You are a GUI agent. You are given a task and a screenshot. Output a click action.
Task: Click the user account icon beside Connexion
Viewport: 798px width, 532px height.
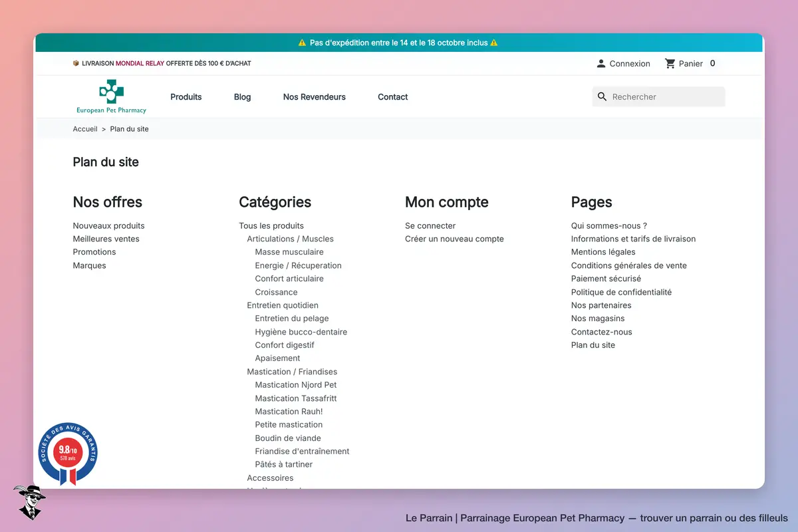pos(601,64)
